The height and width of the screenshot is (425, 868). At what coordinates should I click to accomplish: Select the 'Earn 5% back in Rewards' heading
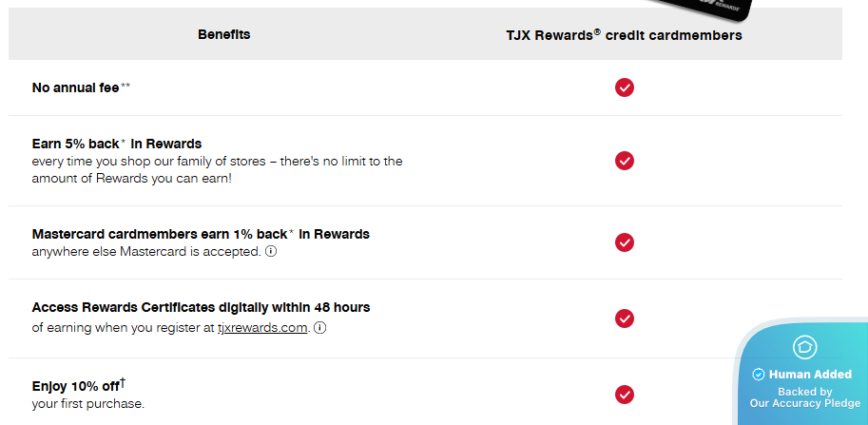(116, 144)
